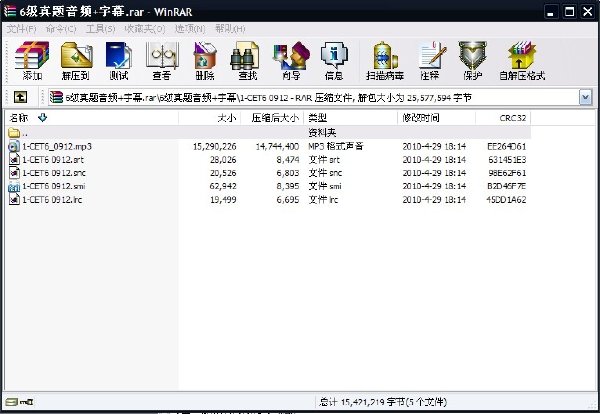Select the parent folder '..' entry
Image resolution: width=600 pixels, height=414 pixels.
[269, 133]
